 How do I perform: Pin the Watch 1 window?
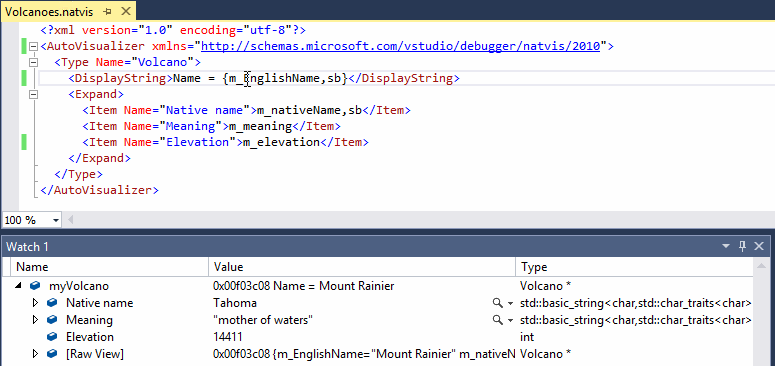[x=742, y=246]
